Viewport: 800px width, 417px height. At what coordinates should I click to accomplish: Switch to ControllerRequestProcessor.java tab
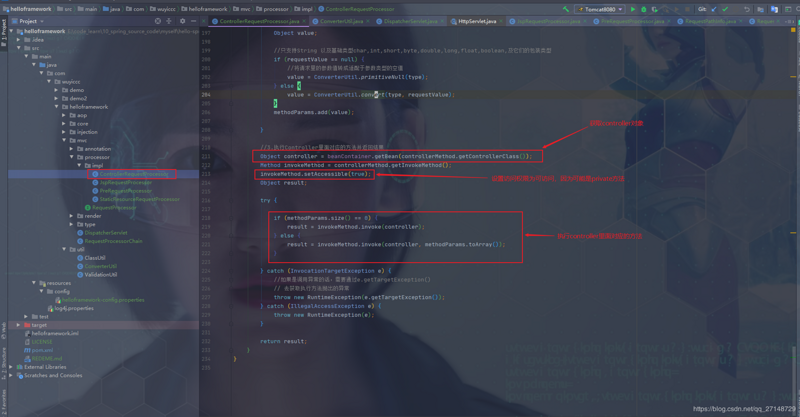coord(259,21)
